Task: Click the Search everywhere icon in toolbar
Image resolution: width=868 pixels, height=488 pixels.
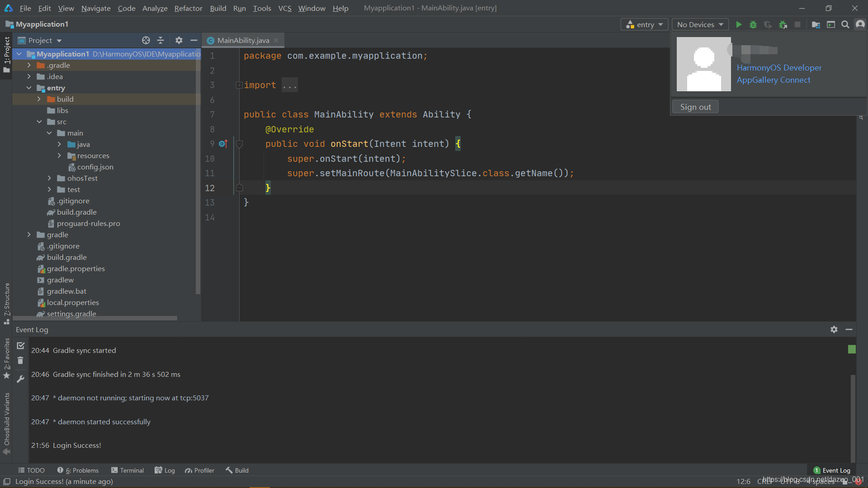Action: [845, 24]
